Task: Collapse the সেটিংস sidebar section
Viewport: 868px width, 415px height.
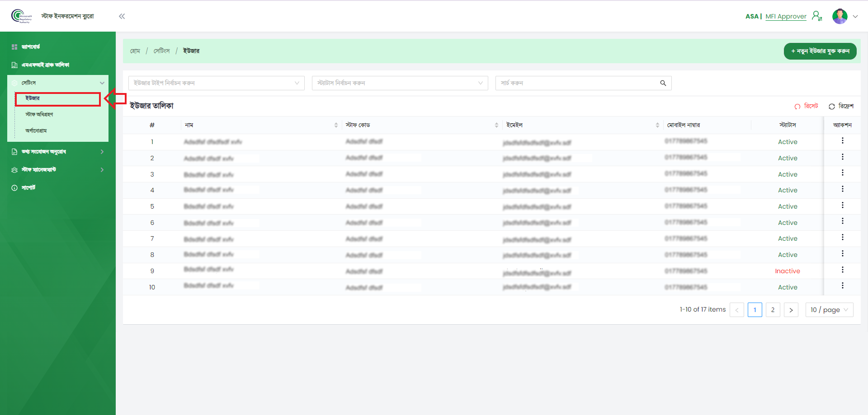Action: pos(58,83)
